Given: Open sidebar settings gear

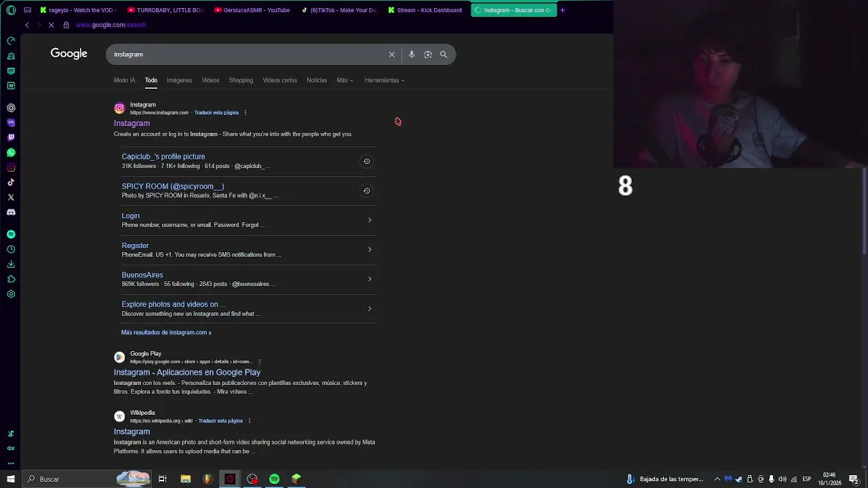Looking at the screenshot, I should point(11,294).
